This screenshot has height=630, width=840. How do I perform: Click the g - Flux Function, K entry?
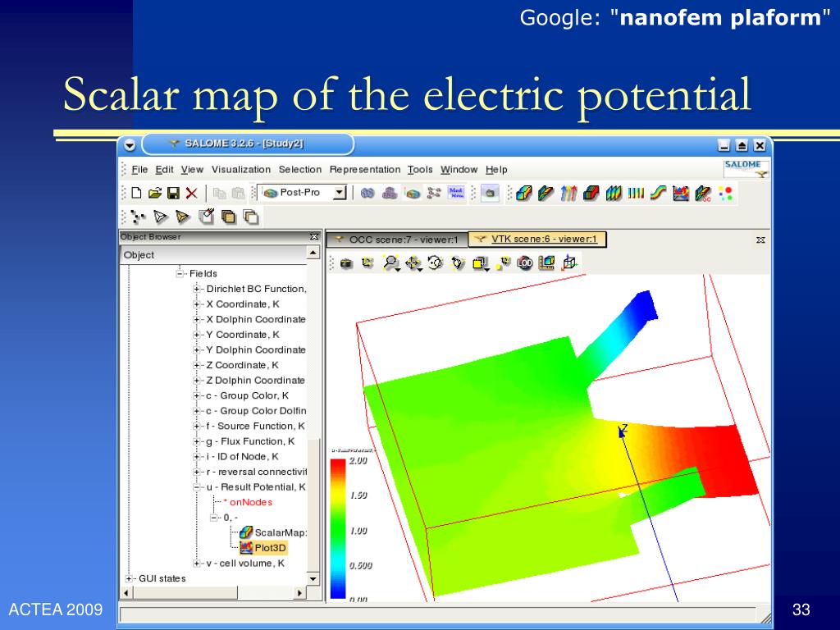250,441
